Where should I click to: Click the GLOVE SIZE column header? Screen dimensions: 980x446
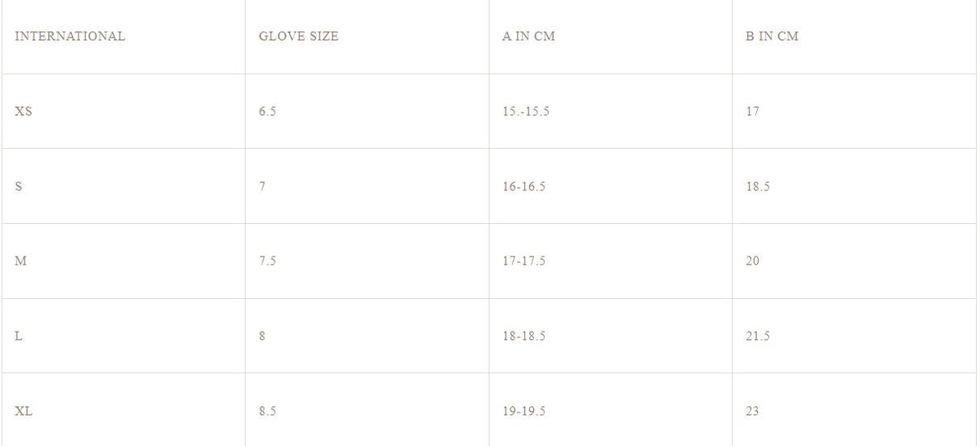[298, 36]
